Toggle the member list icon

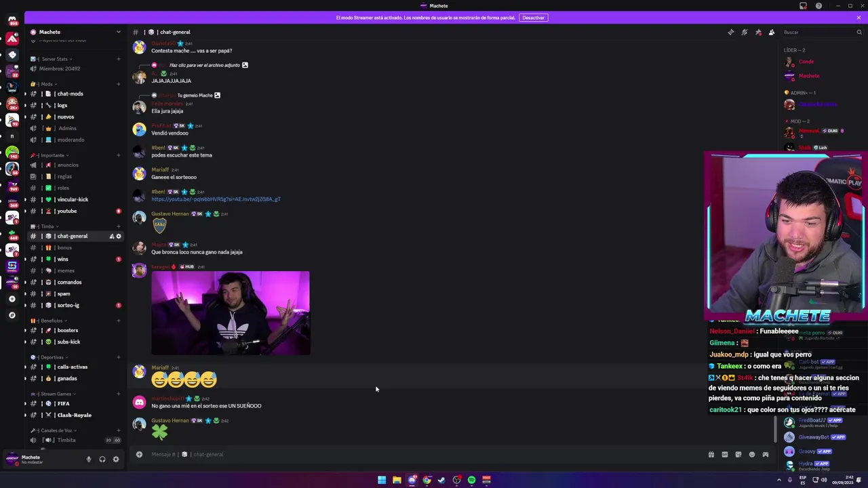[x=772, y=32]
